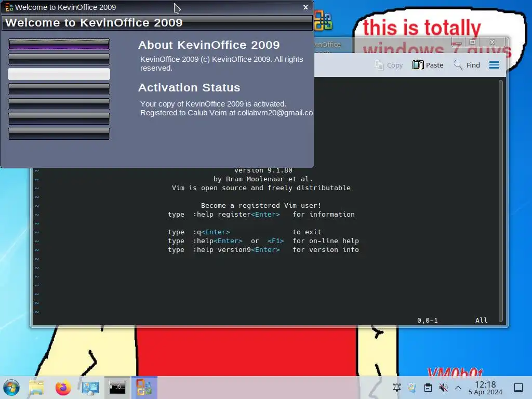Click the dark button below the purple one
This screenshot has width=532, height=399.
pos(59,59)
